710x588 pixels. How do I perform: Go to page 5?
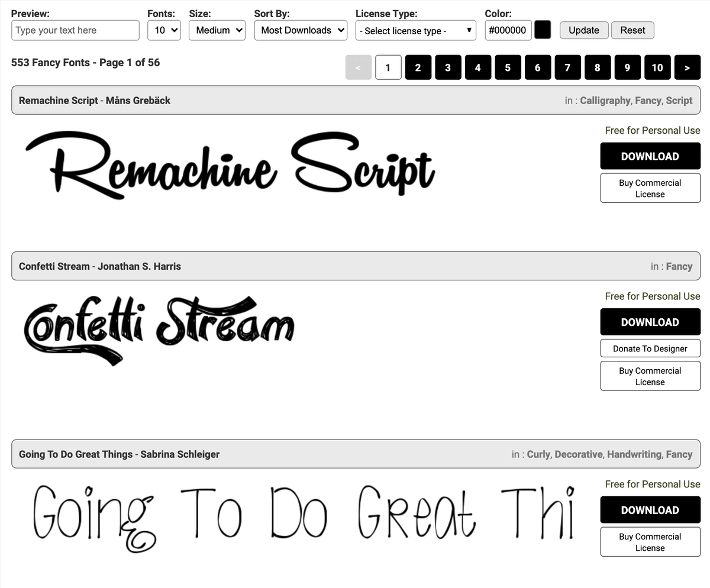508,67
